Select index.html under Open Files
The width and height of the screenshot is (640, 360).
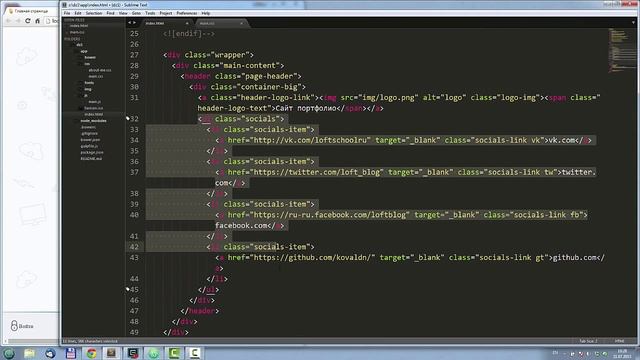(x=79, y=26)
